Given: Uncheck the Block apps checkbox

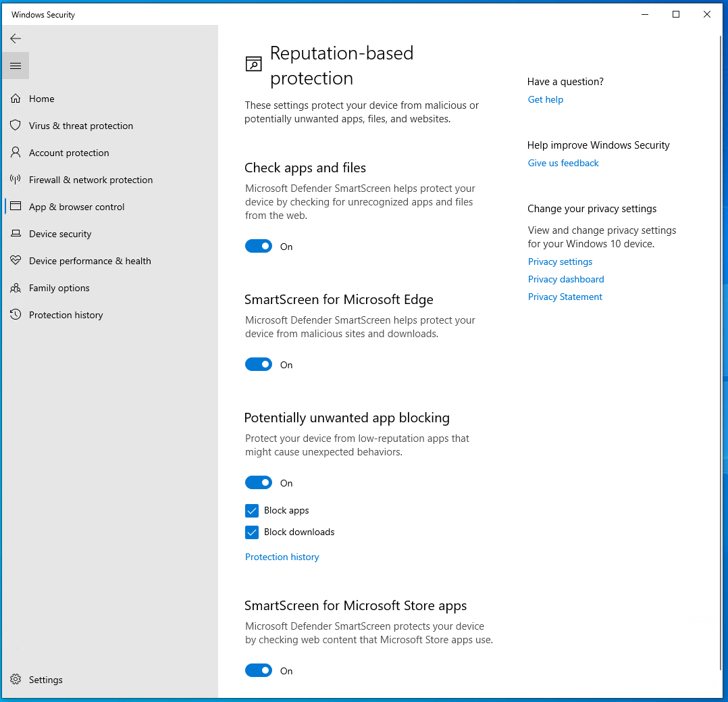Looking at the screenshot, I should [x=252, y=511].
